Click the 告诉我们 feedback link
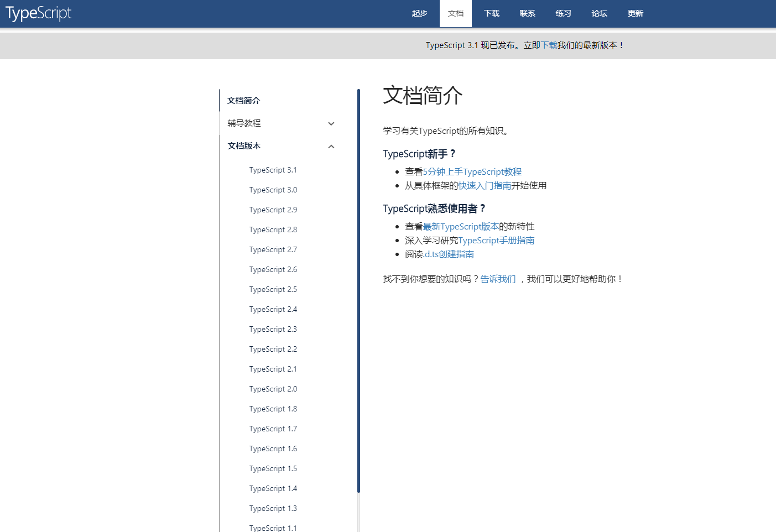The height and width of the screenshot is (532, 776). click(x=498, y=279)
